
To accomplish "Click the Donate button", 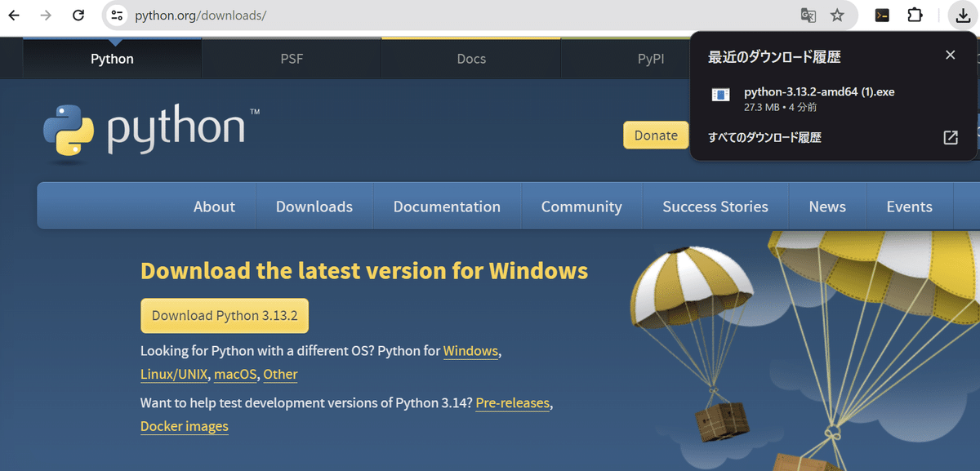I will coord(656,136).
